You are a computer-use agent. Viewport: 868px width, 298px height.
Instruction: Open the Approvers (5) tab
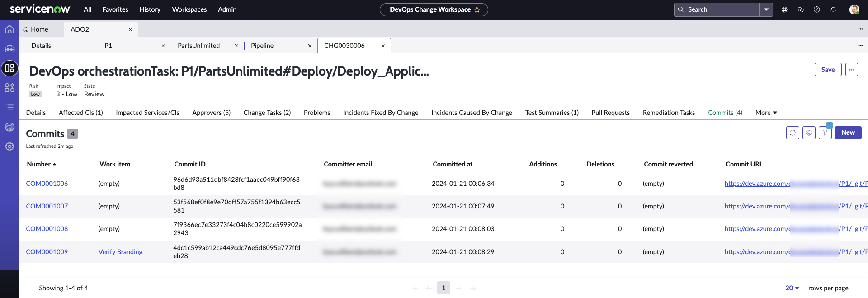[212, 113]
